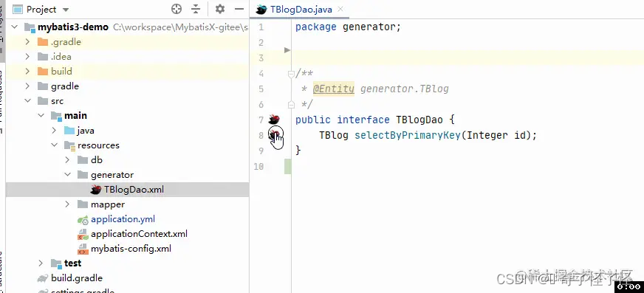This screenshot has width=644, height=293.
Task: Open the Project view dropdown
Action: (x=66, y=10)
